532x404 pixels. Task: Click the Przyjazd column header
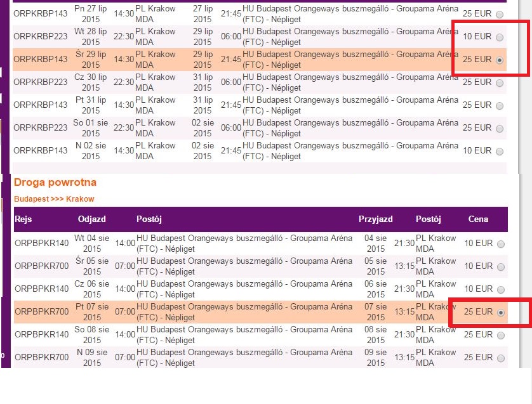(x=376, y=219)
